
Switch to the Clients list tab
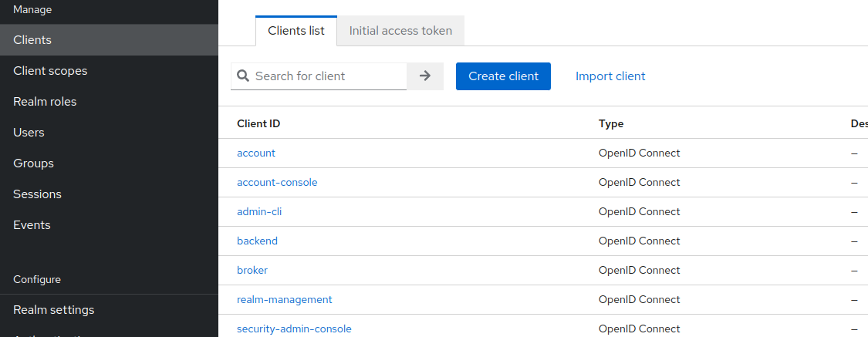pyautogui.click(x=296, y=31)
